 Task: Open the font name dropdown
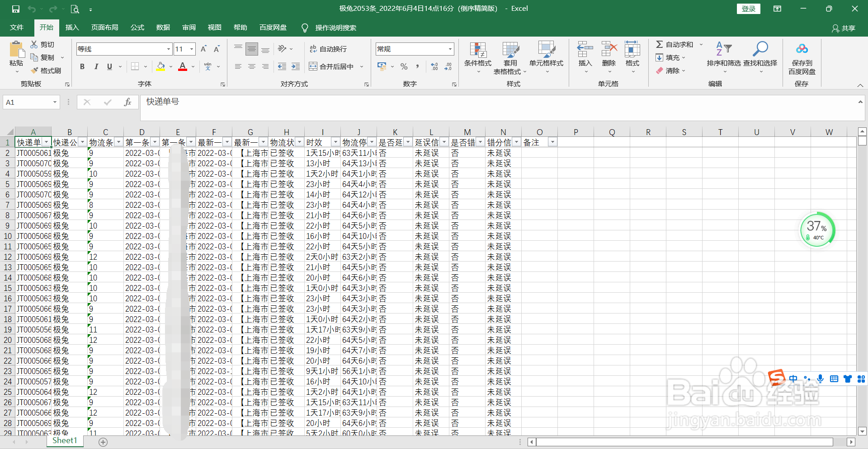click(169, 49)
